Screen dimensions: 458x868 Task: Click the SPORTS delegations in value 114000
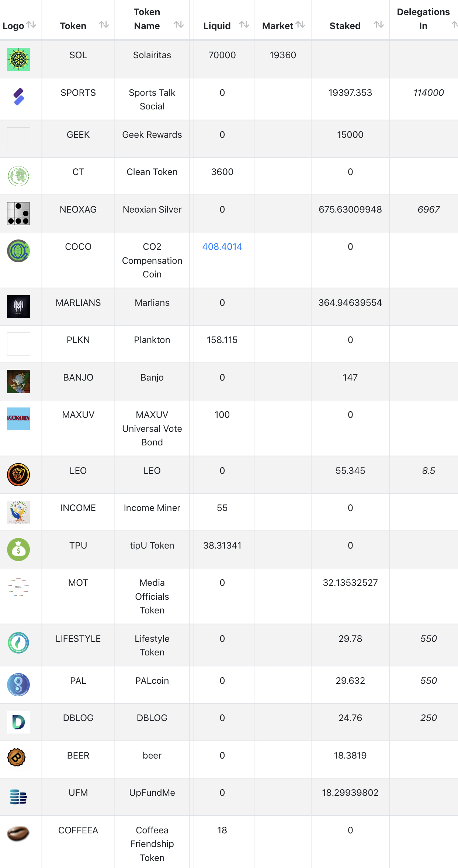pos(428,93)
